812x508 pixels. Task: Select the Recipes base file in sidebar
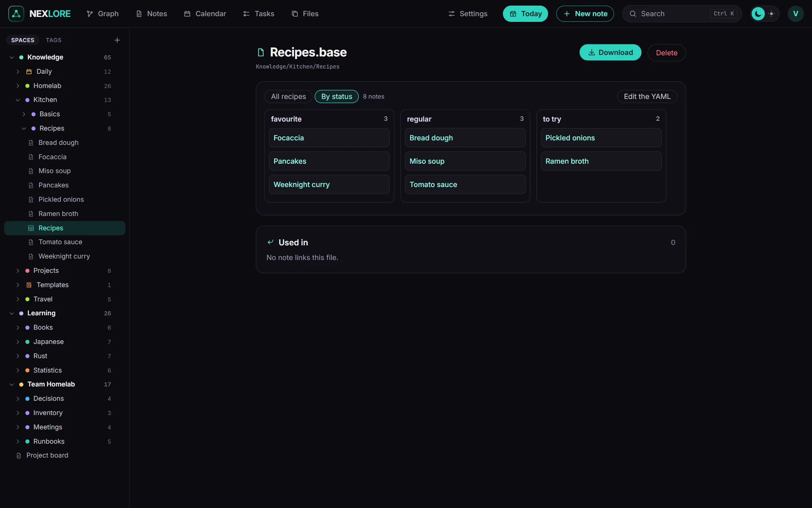pos(65,228)
